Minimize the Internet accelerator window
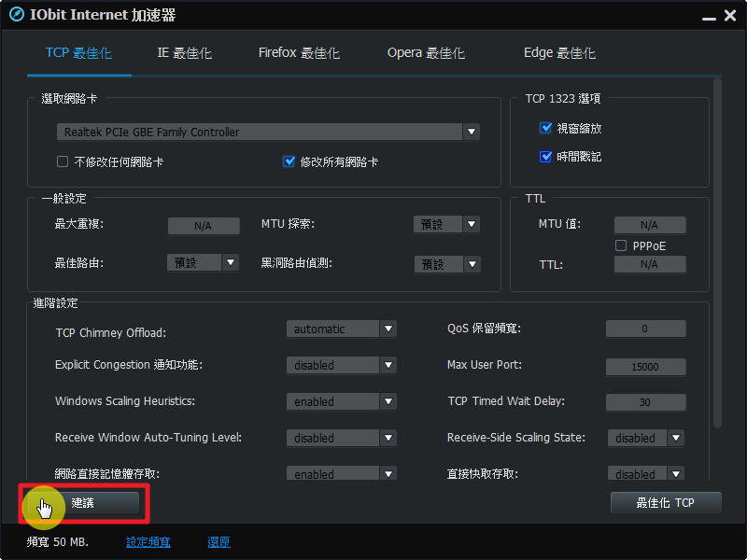Screen dimensions: 747x560 (706, 16)
